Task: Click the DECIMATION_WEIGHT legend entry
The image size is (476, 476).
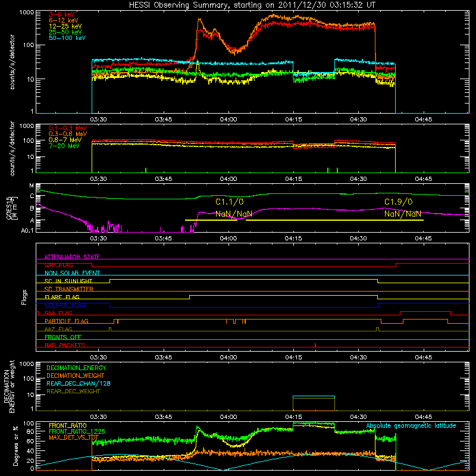Action: point(76,375)
